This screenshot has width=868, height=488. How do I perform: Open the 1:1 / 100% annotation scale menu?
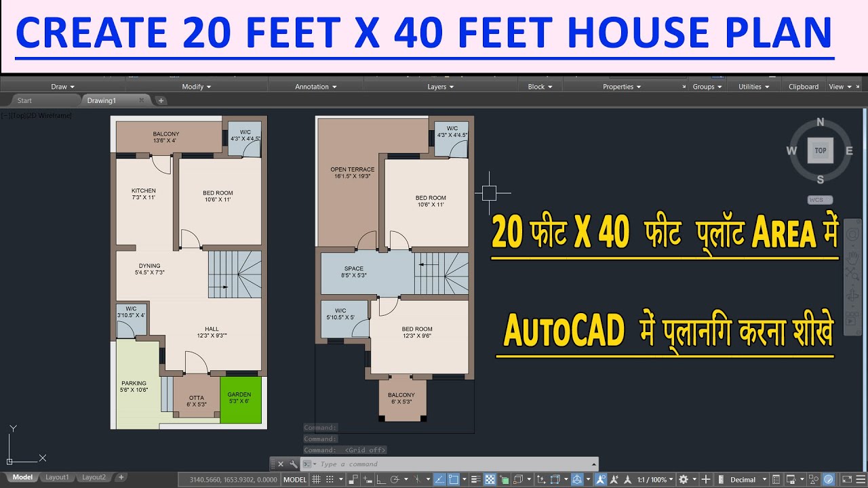(654, 479)
